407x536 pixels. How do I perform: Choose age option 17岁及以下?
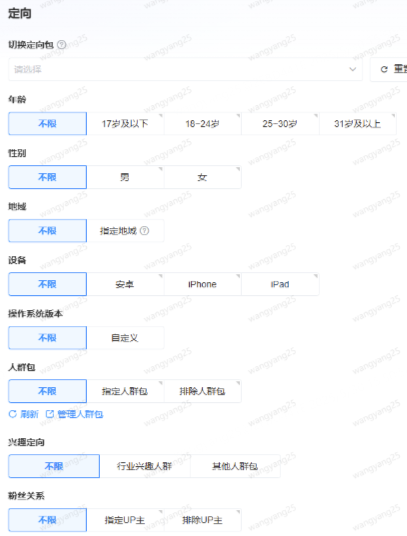click(x=125, y=123)
